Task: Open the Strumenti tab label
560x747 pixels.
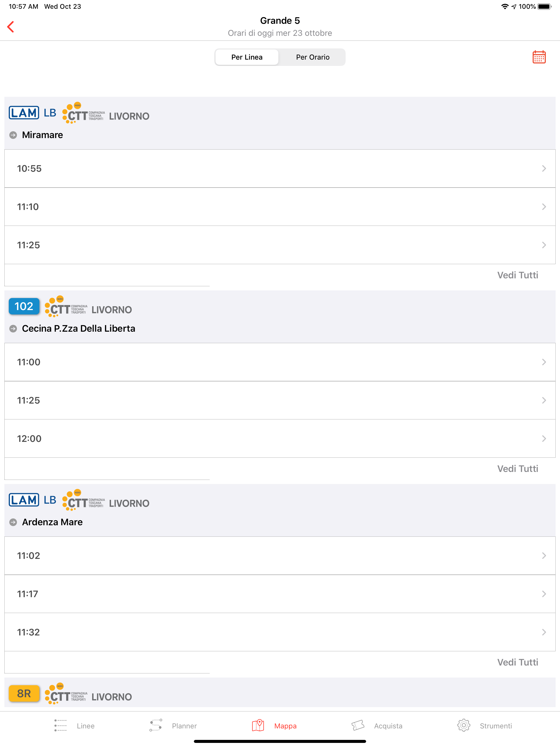Action: point(495,726)
